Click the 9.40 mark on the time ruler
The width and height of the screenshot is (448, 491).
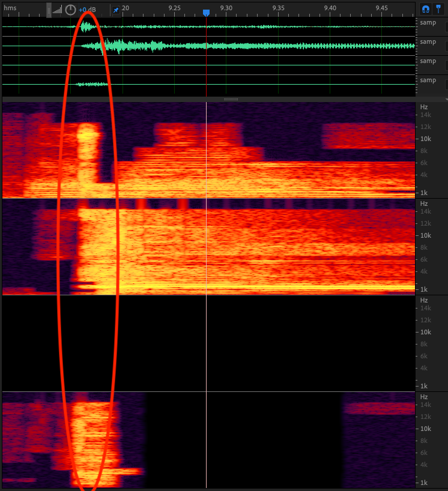330,8
